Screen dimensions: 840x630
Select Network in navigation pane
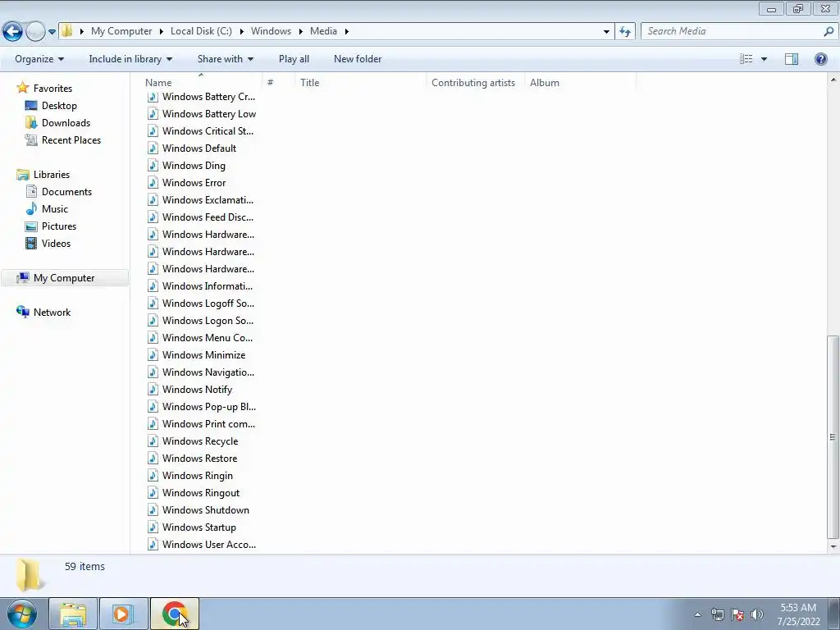52,313
